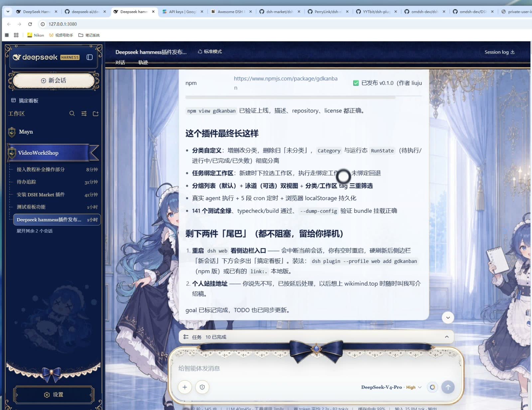Open the npmjs gdkanban package link
This screenshot has height=410, width=532.
pyautogui.click(x=285, y=83)
